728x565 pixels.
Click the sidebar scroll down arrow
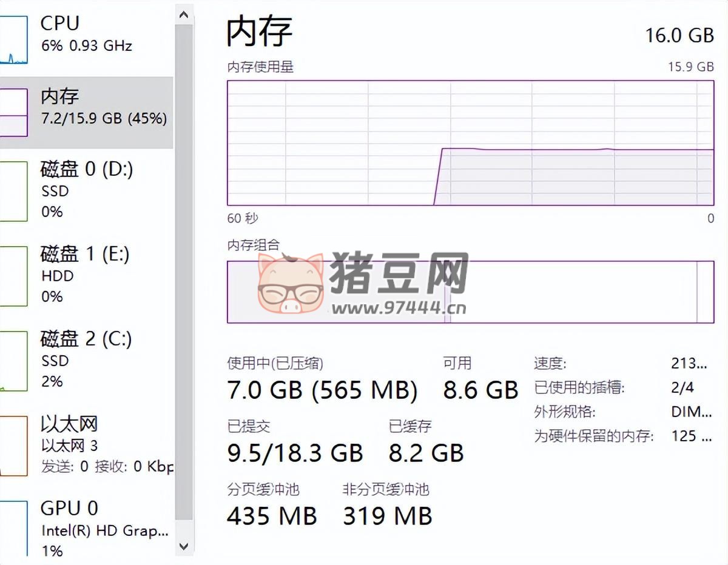coord(184,546)
